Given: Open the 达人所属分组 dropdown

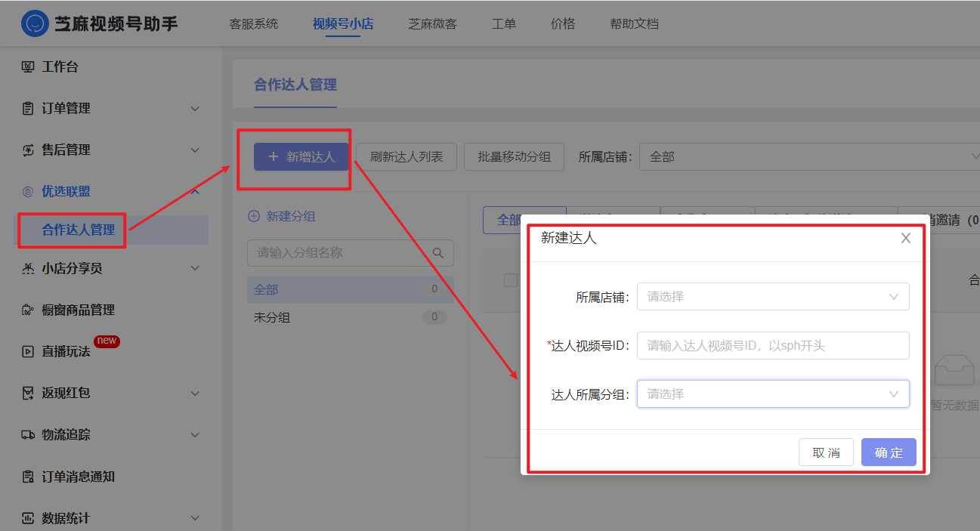Looking at the screenshot, I should coord(773,394).
